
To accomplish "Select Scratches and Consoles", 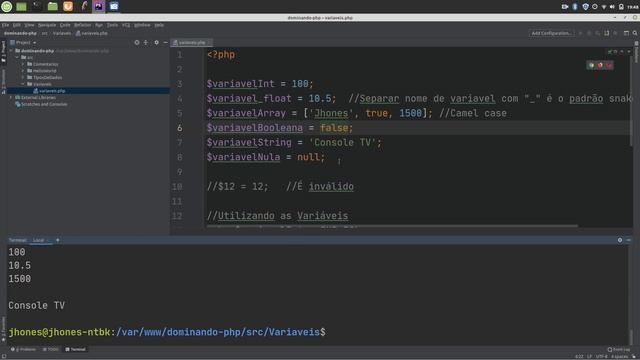I will 41,104.
